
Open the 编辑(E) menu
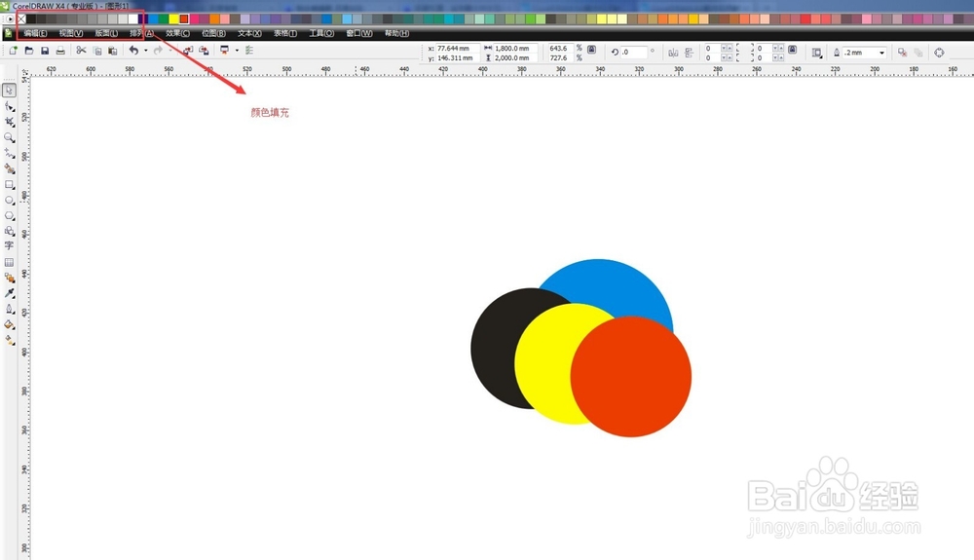[35, 33]
